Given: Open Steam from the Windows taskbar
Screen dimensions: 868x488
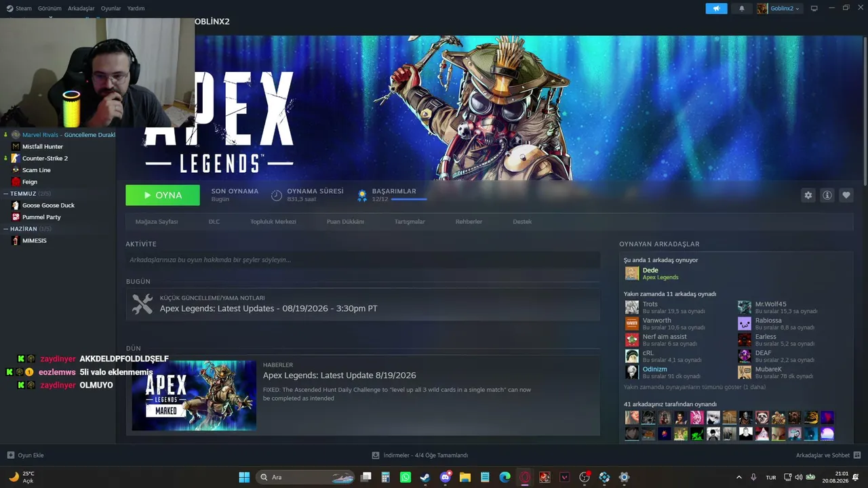Looking at the screenshot, I should [425, 477].
